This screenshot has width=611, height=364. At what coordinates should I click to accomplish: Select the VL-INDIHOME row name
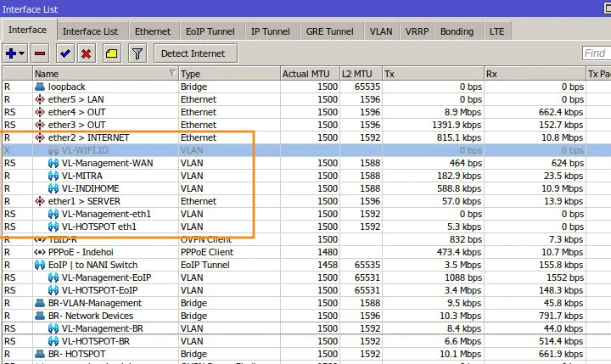[91, 188]
